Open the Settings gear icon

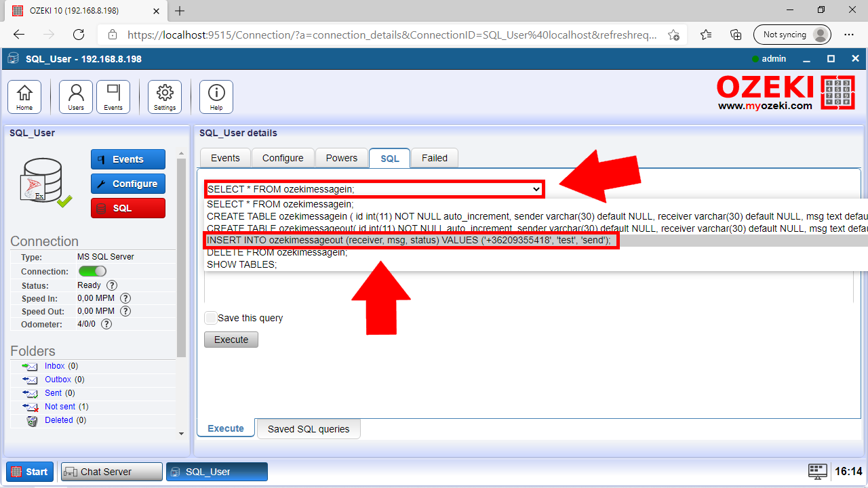pyautogui.click(x=165, y=97)
